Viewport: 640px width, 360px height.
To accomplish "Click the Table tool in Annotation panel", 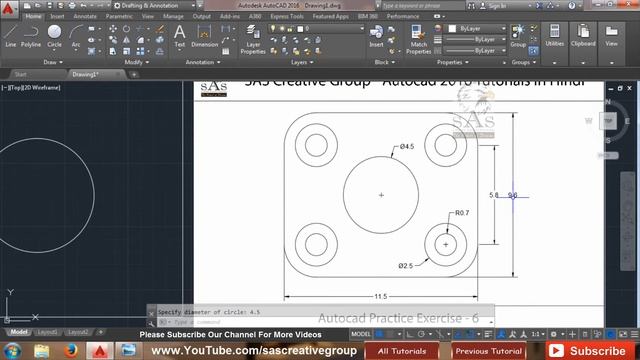I will tap(226, 51).
